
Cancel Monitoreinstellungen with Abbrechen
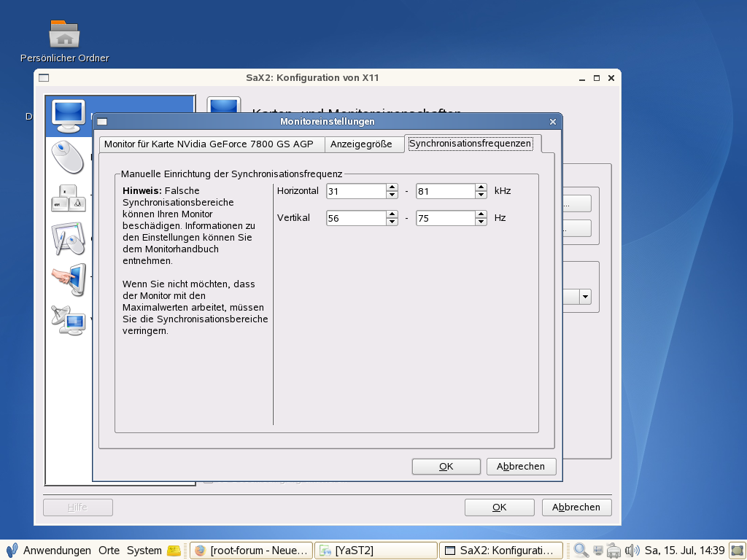coord(521,466)
